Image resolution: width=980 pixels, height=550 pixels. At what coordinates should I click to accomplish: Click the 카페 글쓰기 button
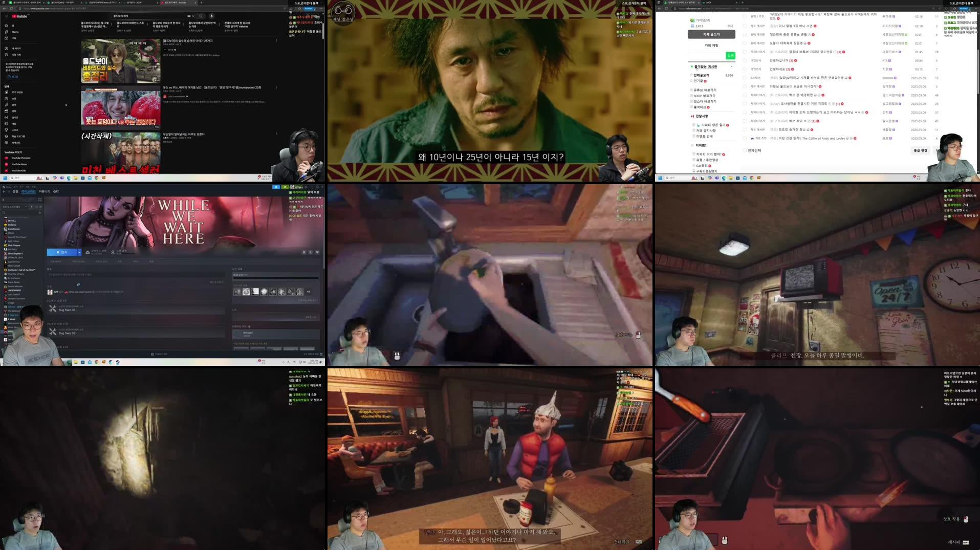pyautogui.click(x=711, y=34)
